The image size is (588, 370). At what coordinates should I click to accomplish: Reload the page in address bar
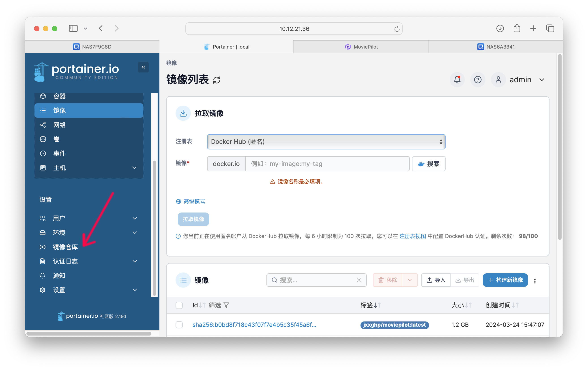click(x=397, y=29)
